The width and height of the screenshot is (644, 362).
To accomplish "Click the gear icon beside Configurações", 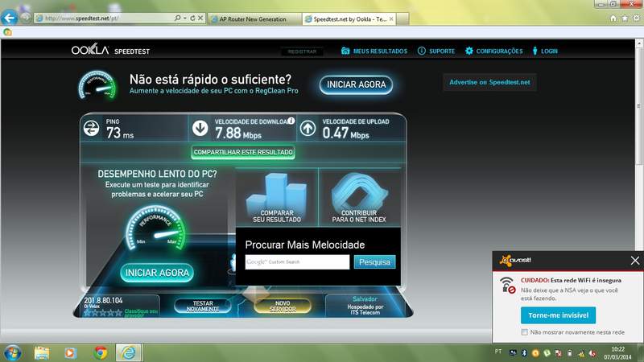I will point(469,51).
